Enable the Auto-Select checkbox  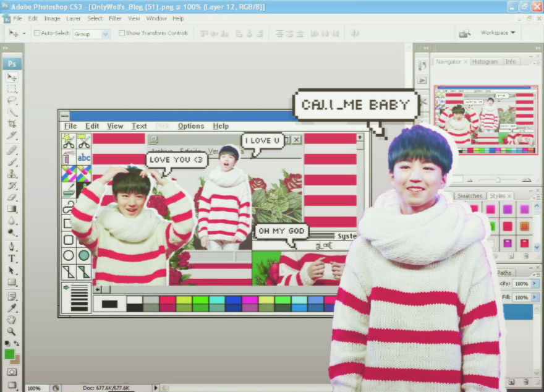(x=36, y=33)
